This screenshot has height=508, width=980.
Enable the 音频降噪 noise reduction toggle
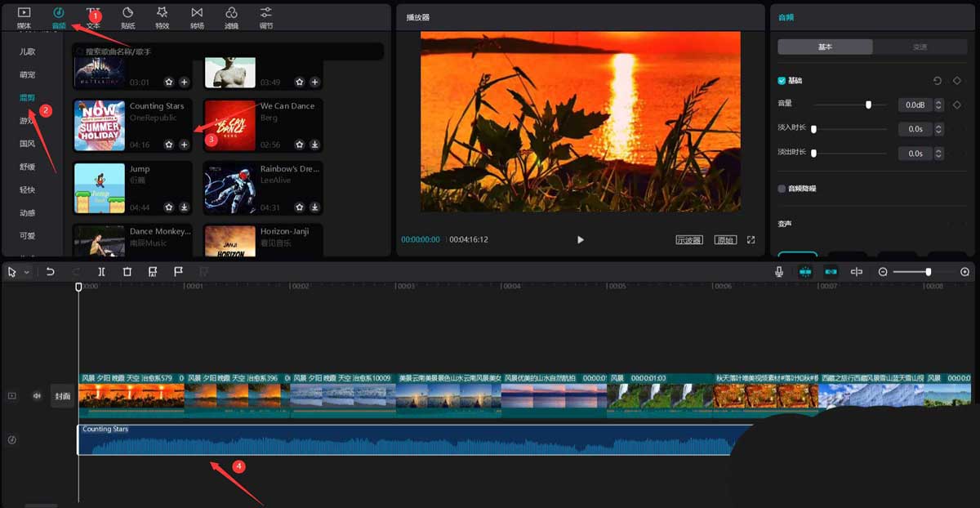tap(782, 189)
